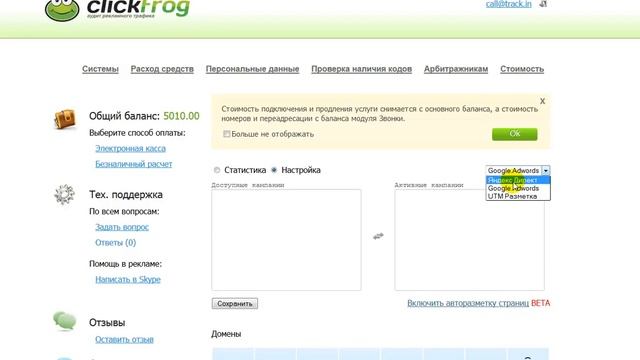
Task: Click the logout icon beside the email
Action: (543, 4)
